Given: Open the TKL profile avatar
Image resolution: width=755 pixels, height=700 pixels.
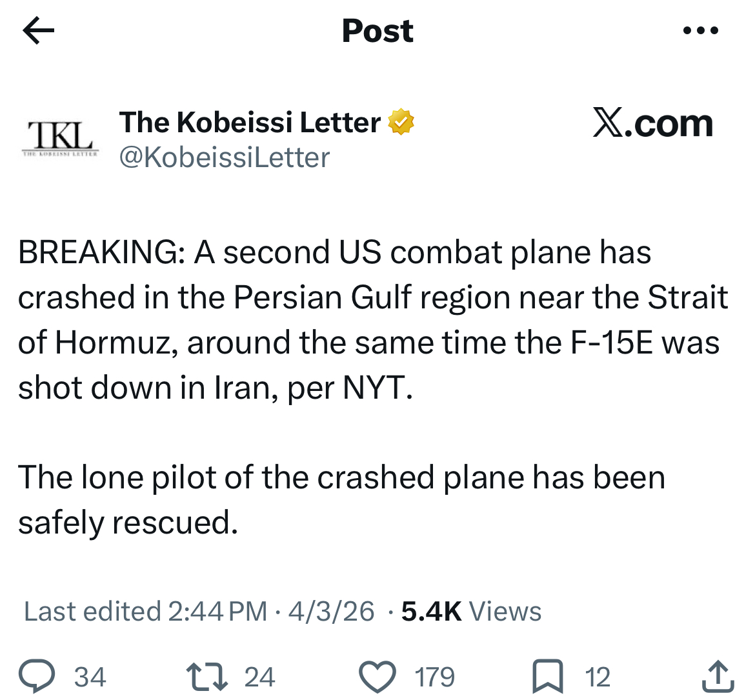Looking at the screenshot, I should [60, 138].
